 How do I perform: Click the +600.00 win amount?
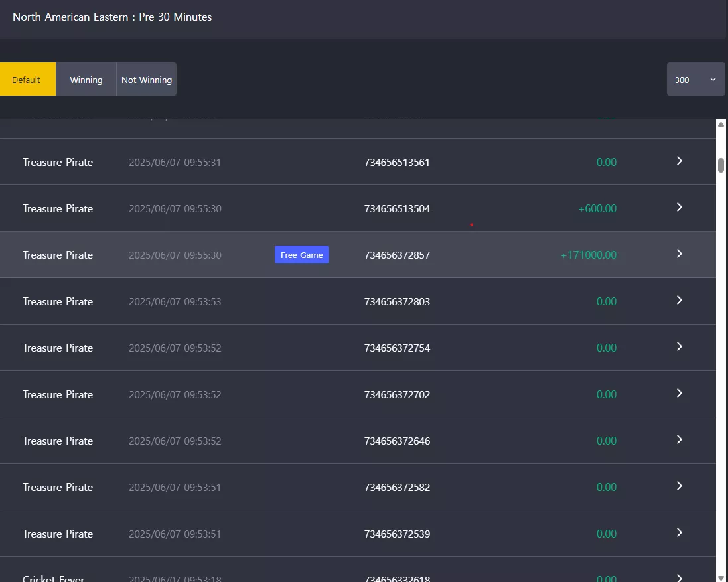click(x=597, y=208)
